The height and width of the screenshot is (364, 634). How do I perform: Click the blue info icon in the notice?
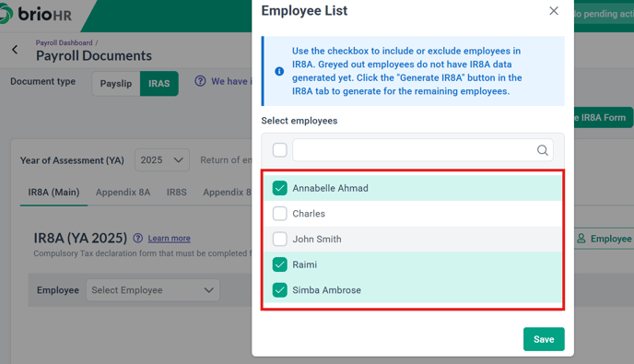tap(279, 71)
